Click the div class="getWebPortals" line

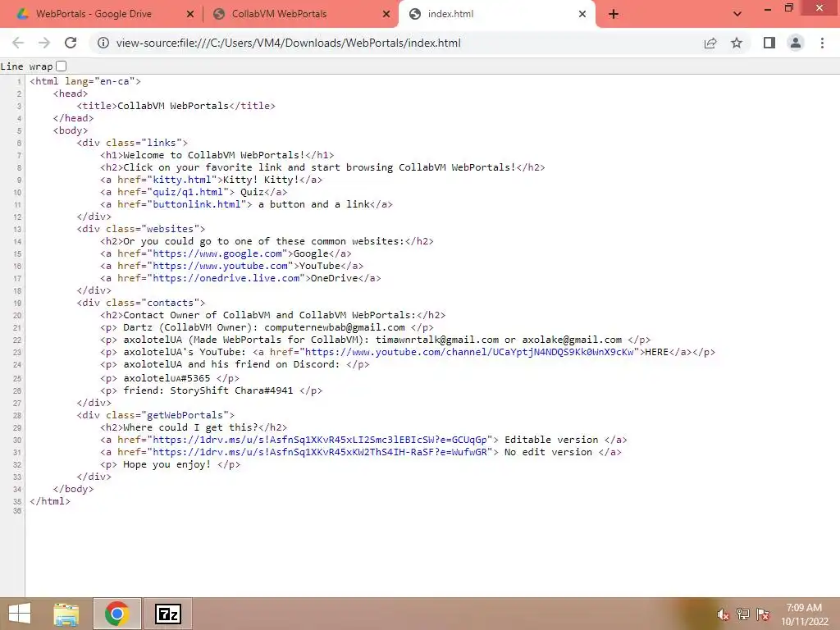[155, 414]
